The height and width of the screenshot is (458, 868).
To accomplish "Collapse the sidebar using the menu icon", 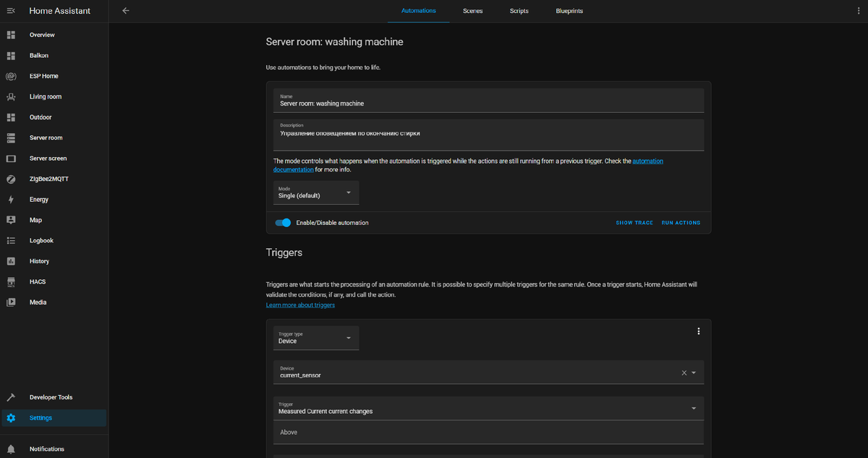I will coord(11,11).
